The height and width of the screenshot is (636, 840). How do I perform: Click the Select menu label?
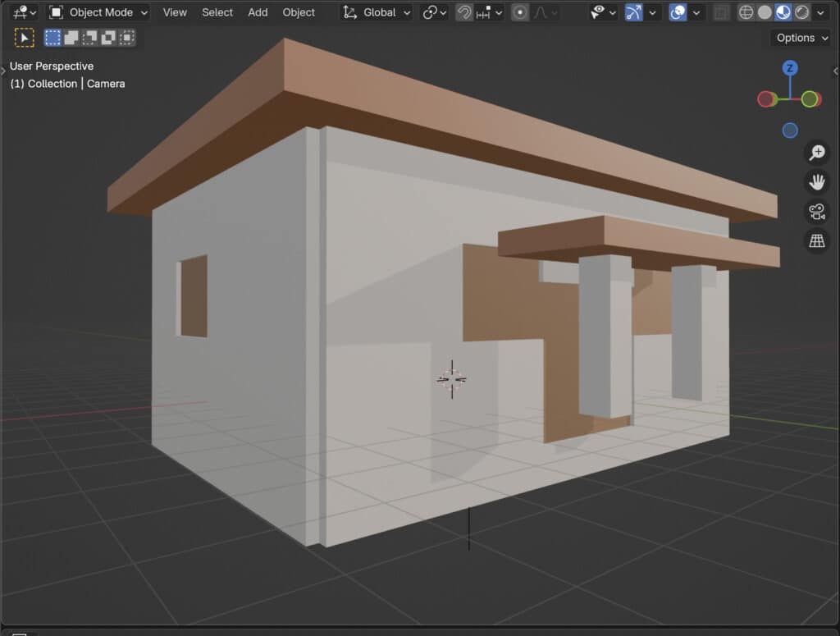(217, 12)
